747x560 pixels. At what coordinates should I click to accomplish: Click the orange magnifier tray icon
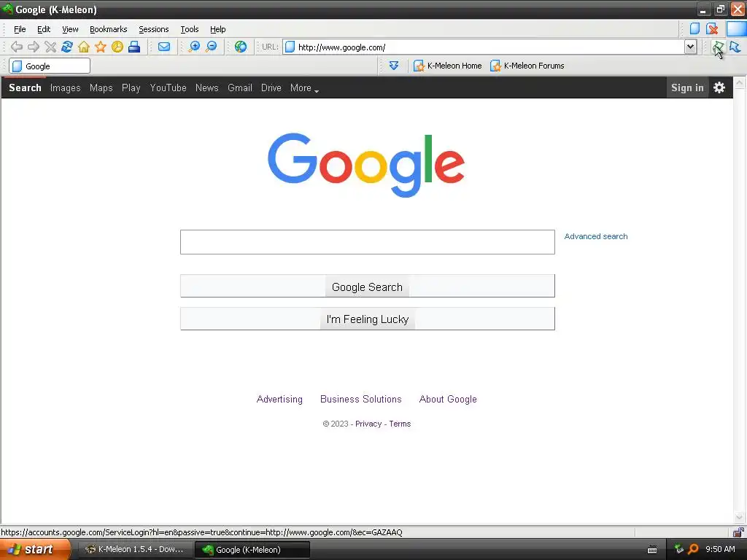pos(693,549)
